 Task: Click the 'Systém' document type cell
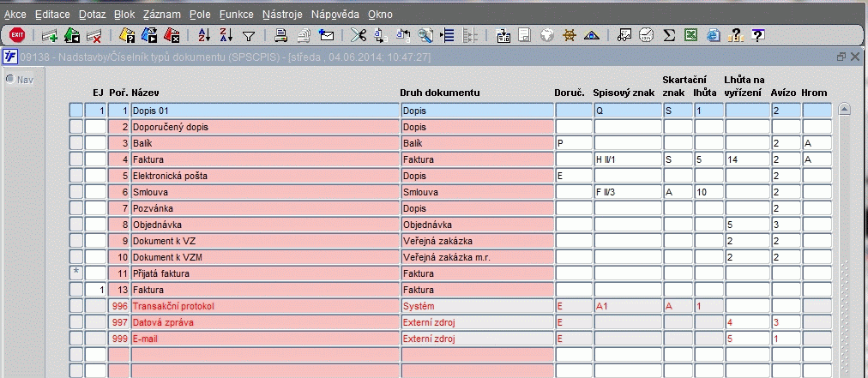pos(477,306)
